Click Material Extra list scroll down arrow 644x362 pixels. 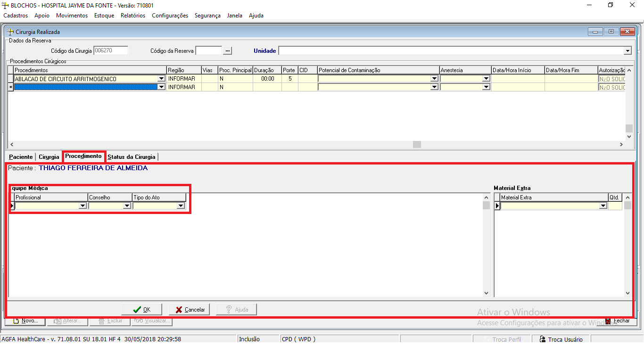(x=627, y=293)
